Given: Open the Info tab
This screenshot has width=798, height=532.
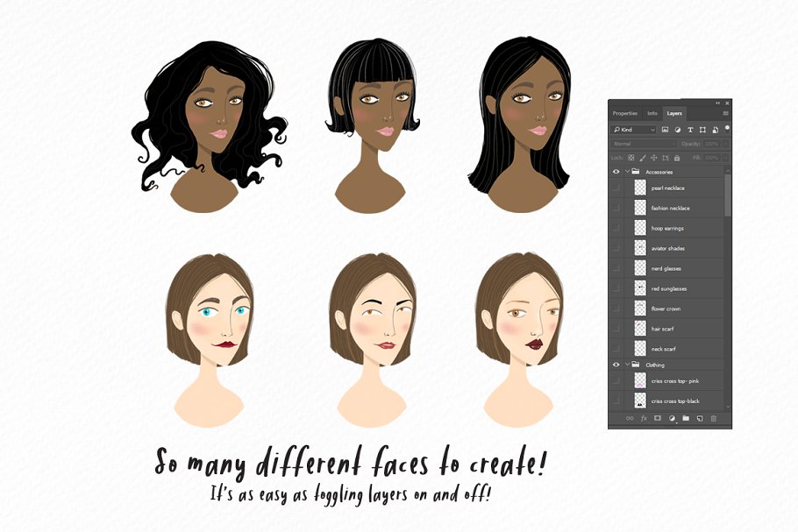Looking at the screenshot, I should pos(653,113).
